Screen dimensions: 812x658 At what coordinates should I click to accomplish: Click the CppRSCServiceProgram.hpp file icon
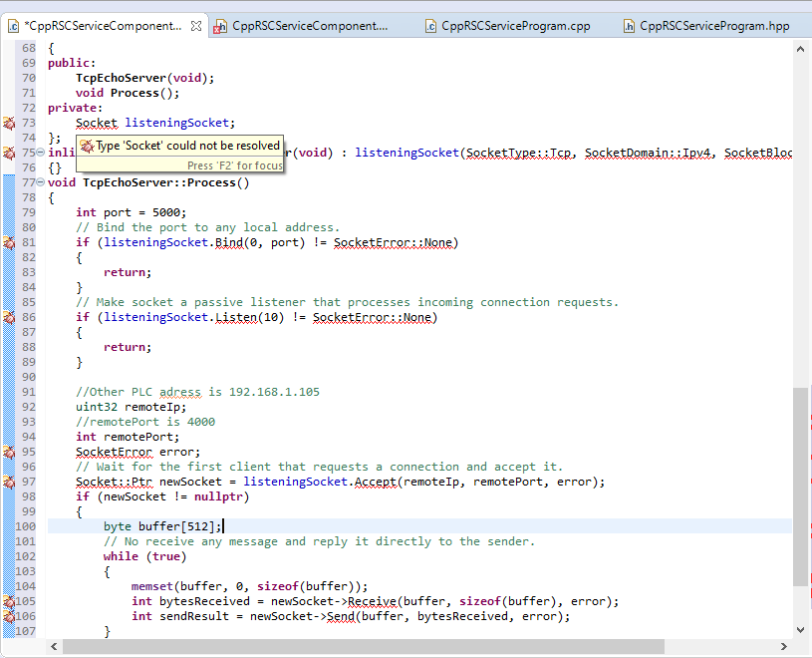(629, 26)
